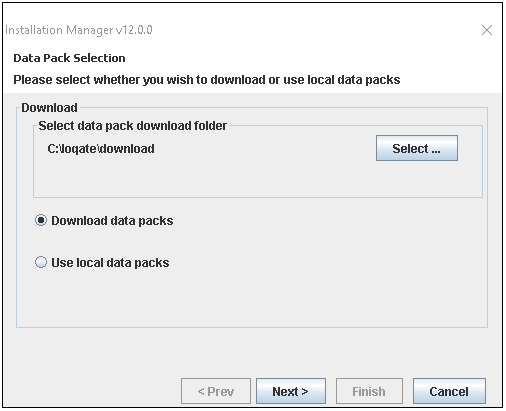Click empty title bar area left of close icon

[x=317, y=30]
